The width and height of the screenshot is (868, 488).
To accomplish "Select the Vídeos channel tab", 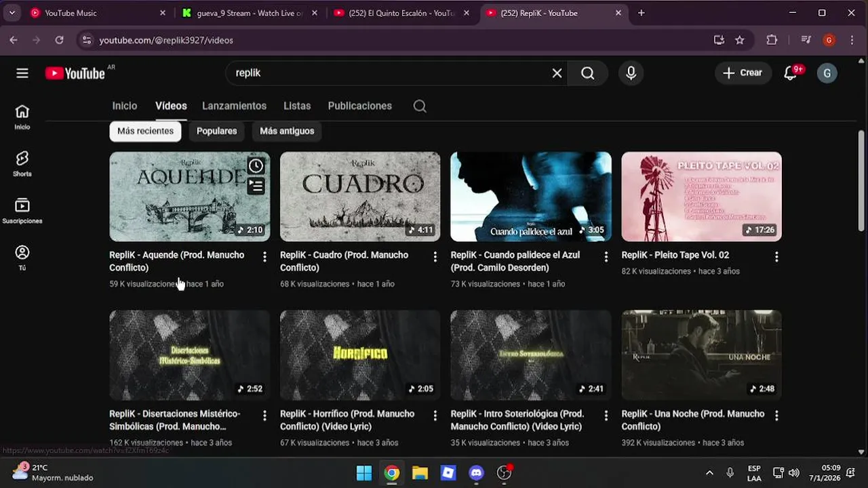I will (x=171, y=106).
